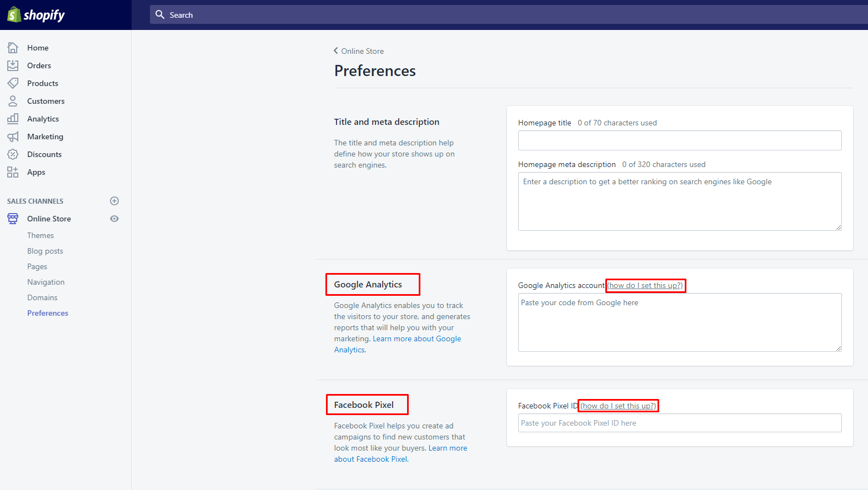The height and width of the screenshot is (490, 868).
Task: Click the Online Store breadcrumb link
Action: pos(362,51)
